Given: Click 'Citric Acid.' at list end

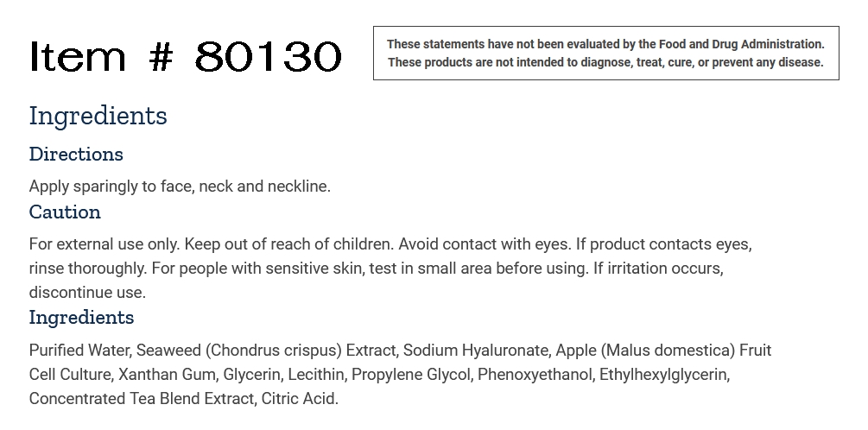Looking at the screenshot, I should tap(300, 398).
